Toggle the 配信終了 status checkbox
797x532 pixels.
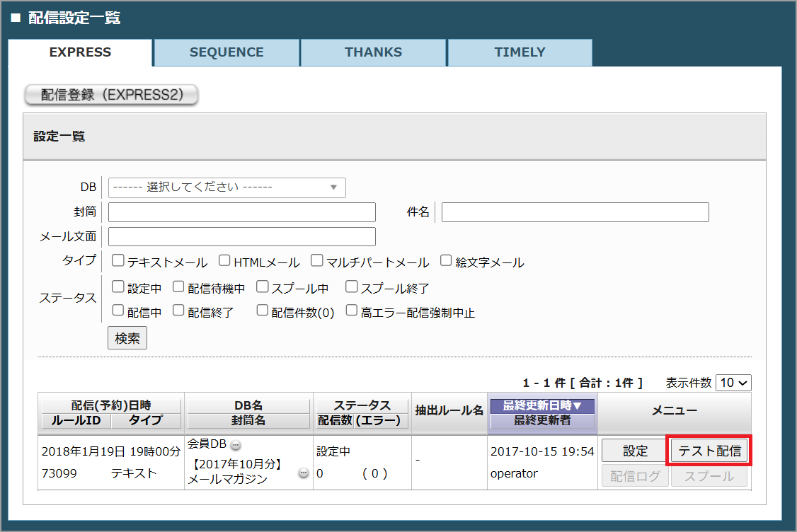tap(178, 311)
